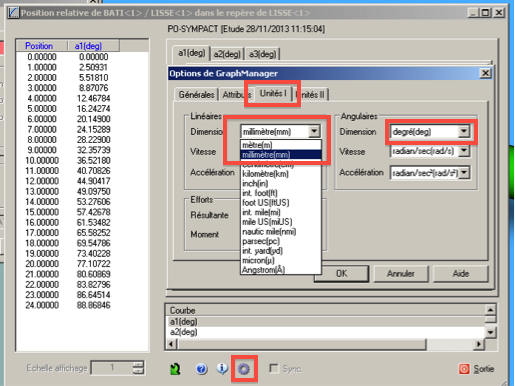Screen dimensions: 515x386
Task: Click the Position column header
Action: [x=42, y=46]
